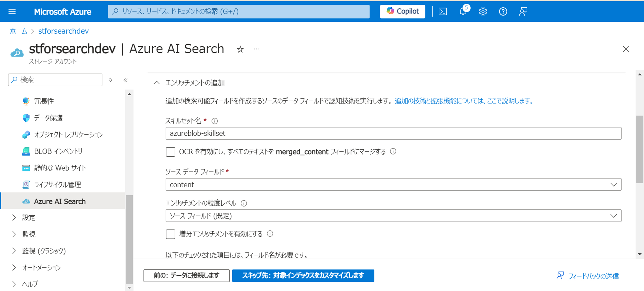
Task: Click sidebar scroll up arrow
Action: coord(129,94)
